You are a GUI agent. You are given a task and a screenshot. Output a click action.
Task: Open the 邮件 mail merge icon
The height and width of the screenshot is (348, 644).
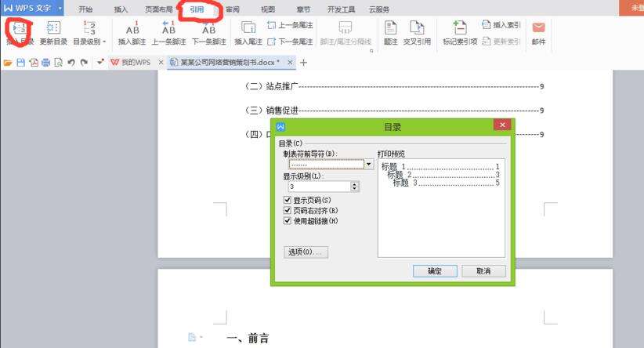[538, 27]
